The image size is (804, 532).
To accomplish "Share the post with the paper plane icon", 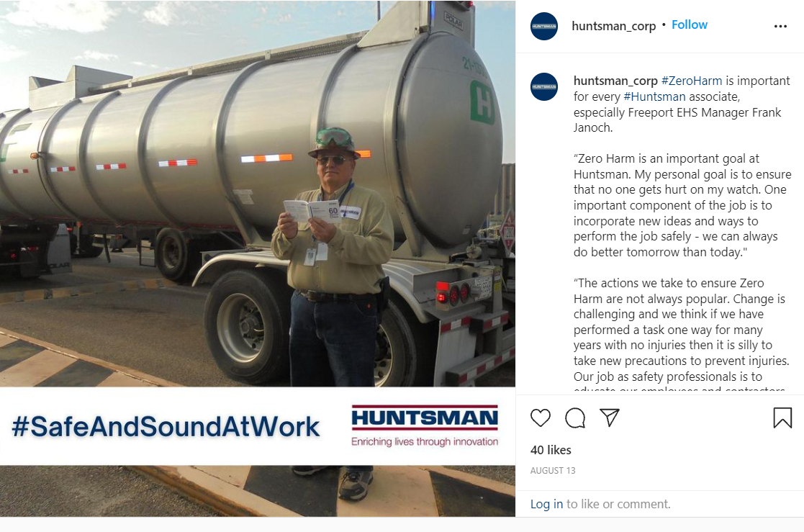I will 609,418.
